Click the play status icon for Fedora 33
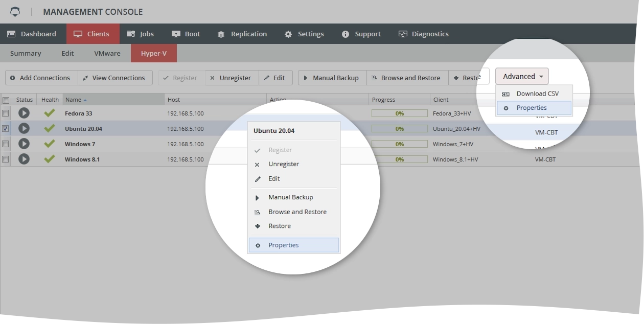Image resolution: width=644 pixels, height=324 pixels. pos(24,113)
